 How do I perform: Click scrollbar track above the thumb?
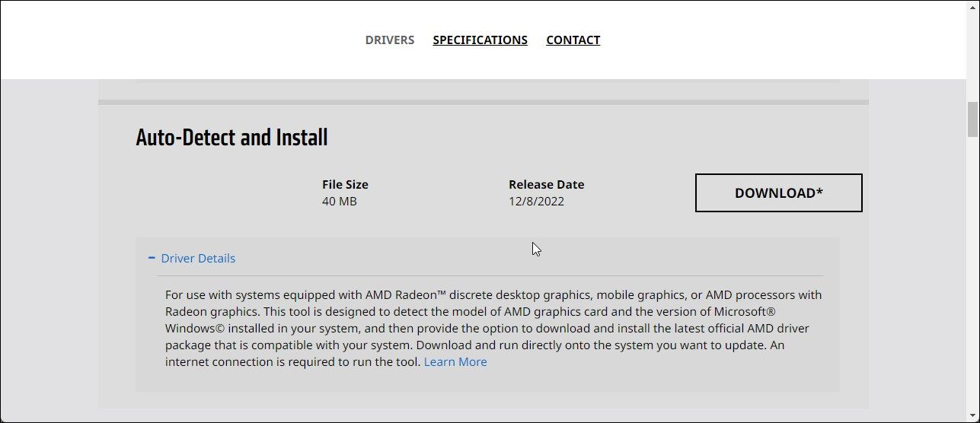[x=972, y=57]
